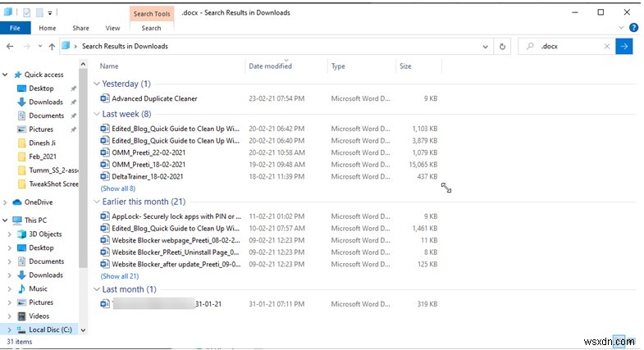
Task: Switch to the Share ribbon tab
Action: click(80, 28)
